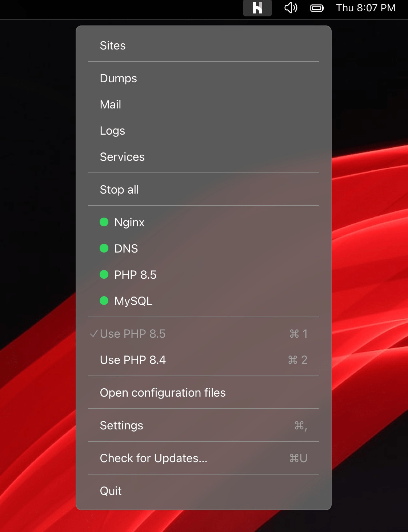Click the green status dot next to MySQL
This screenshot has height=532, width=408.
click(104, 301)
